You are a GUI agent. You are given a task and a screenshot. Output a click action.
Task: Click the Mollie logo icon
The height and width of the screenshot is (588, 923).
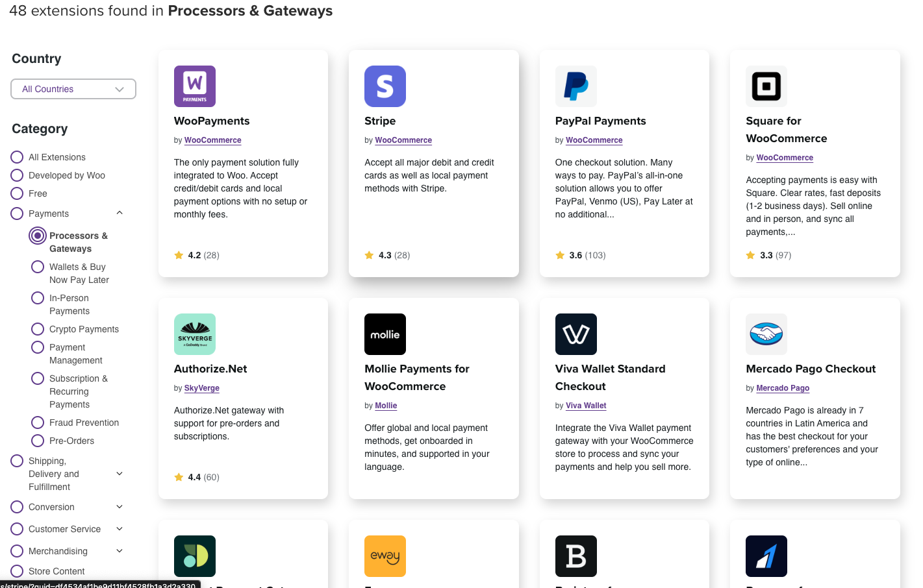coord(385,334)
